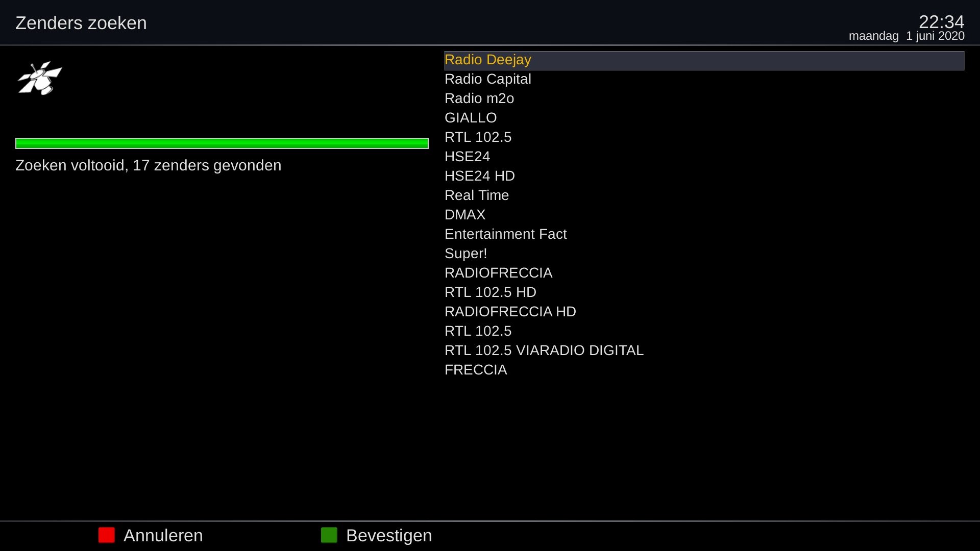The image size is (980, 551).
Task: Click the Zoeken voltooid status message
Action: 149,165
